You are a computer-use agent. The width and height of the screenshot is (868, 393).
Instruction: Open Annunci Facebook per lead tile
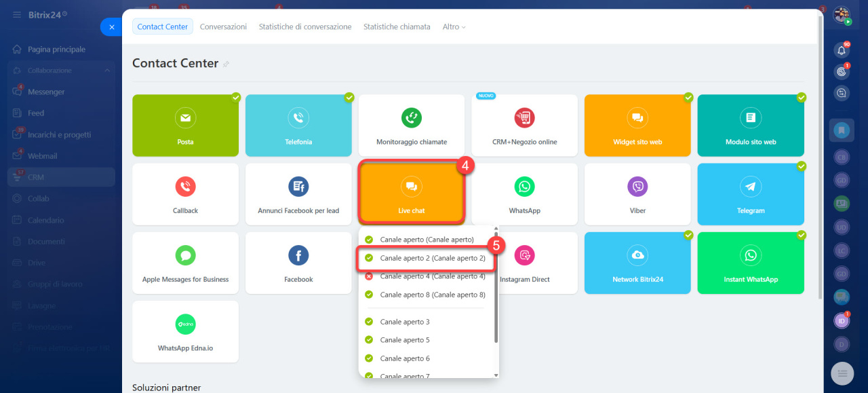[x=298, y=194]
